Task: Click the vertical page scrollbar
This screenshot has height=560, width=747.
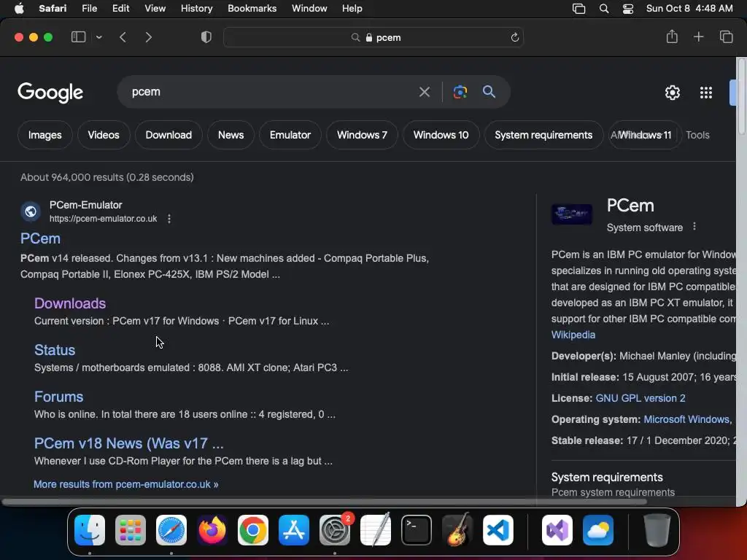Action: (742, 96)
